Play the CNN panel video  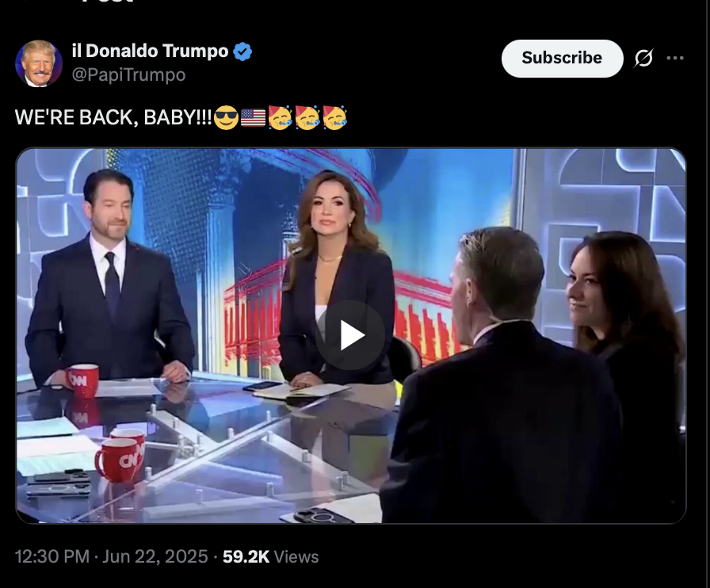pos(350,335)
